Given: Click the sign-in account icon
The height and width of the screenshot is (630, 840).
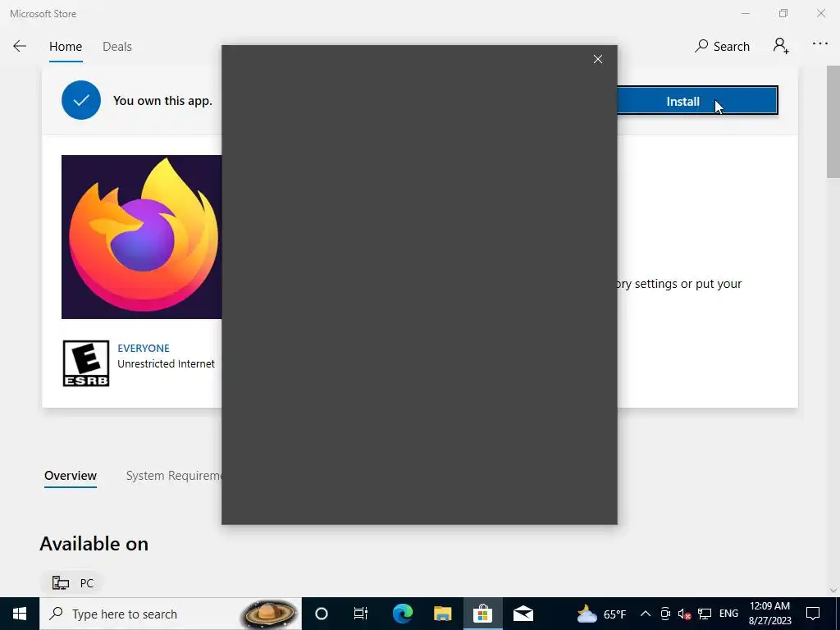Looking at the screenshot, I should pyautogui.click(x=781, y=46).
